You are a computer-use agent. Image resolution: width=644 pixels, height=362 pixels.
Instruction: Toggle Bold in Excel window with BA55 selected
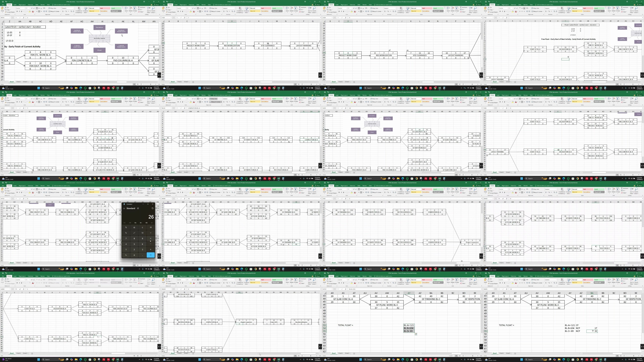click(x=500, y=283)
